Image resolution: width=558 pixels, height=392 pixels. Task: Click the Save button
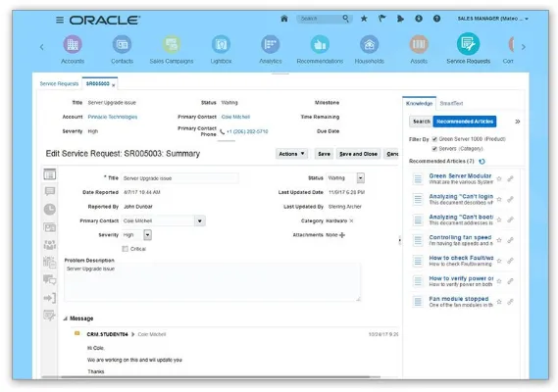pyautogui.click(x=324, y=154)
